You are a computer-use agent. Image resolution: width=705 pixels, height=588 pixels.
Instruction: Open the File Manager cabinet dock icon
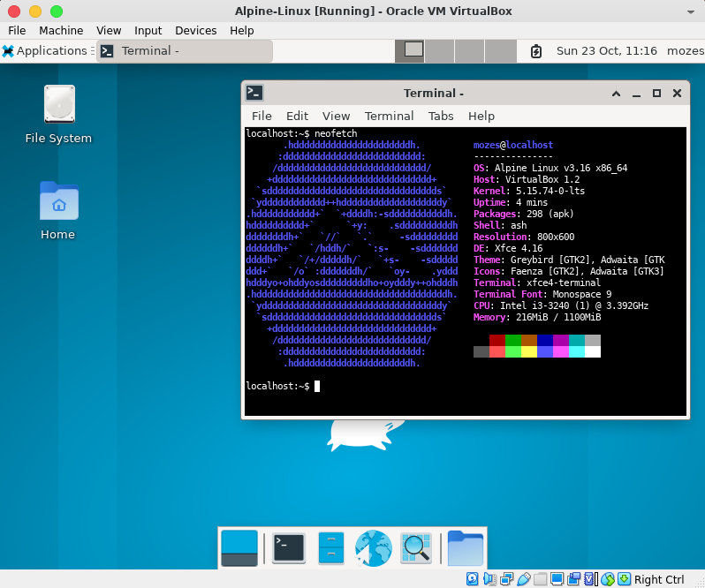331,548
